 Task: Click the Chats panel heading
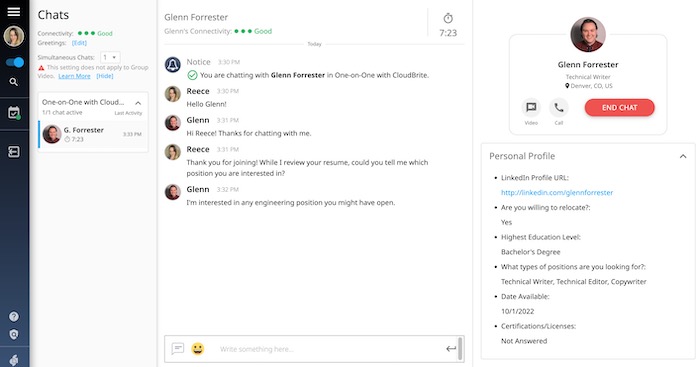click(53, 15)
